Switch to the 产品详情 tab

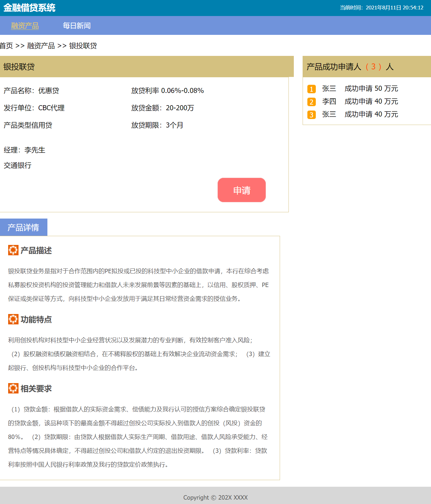click(24, 227)
